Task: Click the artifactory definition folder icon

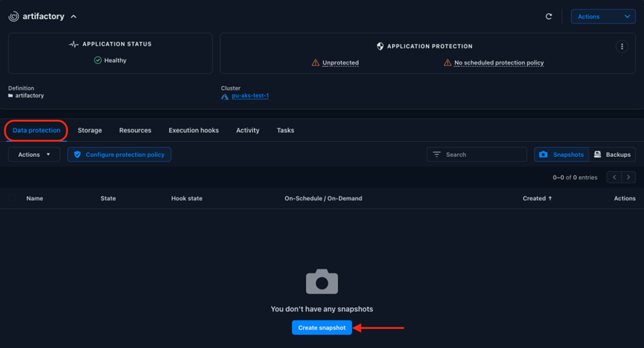Action: click(x=11, y=95)
